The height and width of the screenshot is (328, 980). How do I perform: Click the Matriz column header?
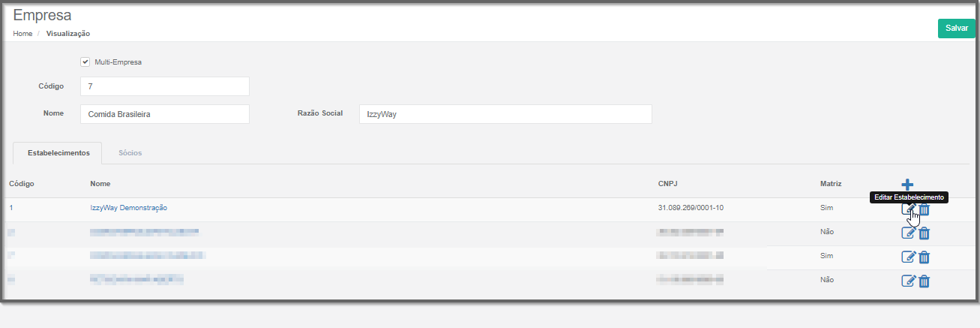point(831,183)
